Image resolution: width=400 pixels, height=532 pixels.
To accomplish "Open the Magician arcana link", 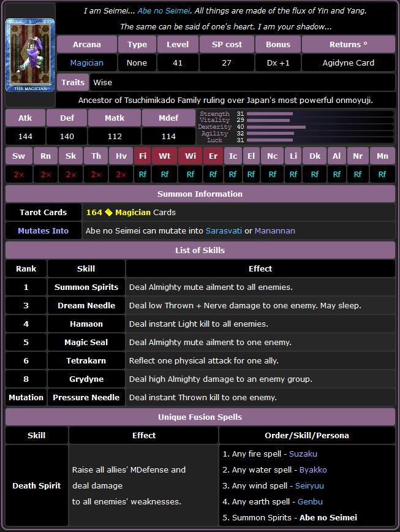I will tap(86, 63).
